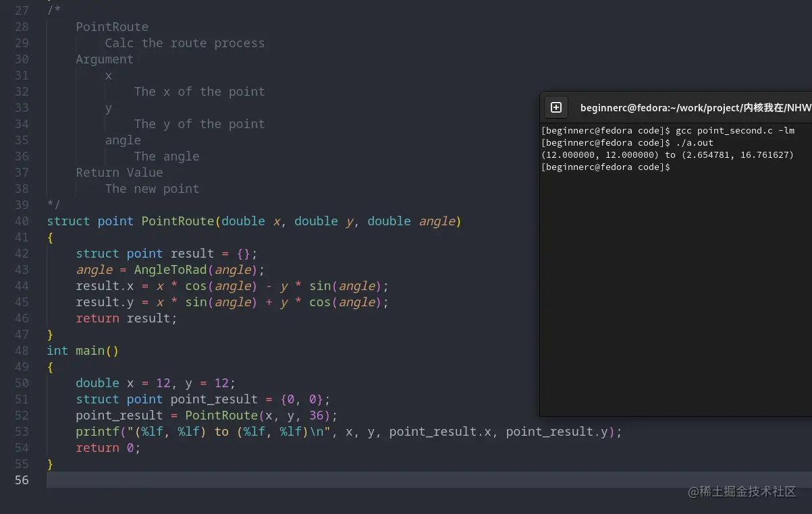Screen dimensions: 812x514
Task: Click line number 56 in the gutter
Action: 22,480
